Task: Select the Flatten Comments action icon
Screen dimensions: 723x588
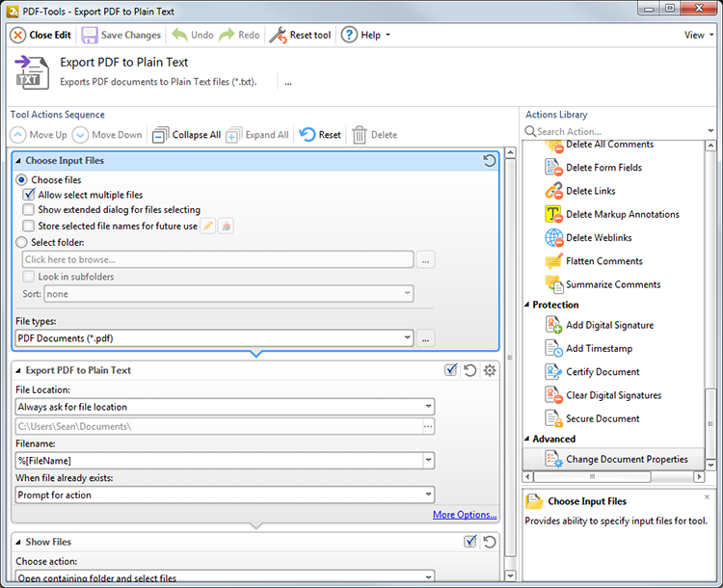Action: click(x=553, y=261)
